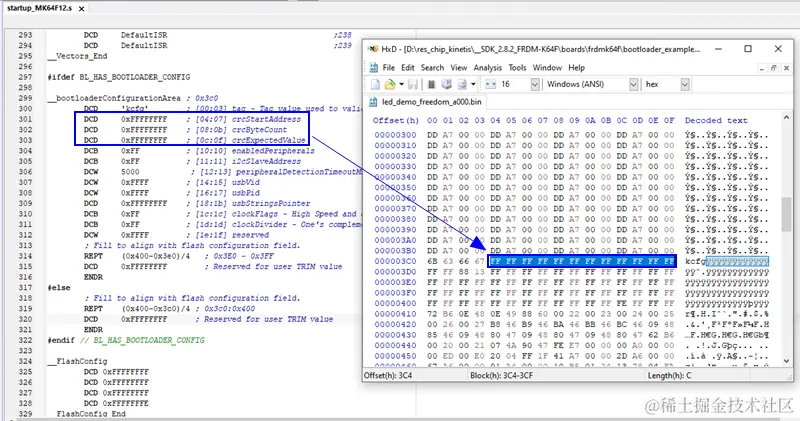Click 'REPT (0x400-0x3e0)/4' on line 314
Screen dimensions: 800x421
coord(137,256)
